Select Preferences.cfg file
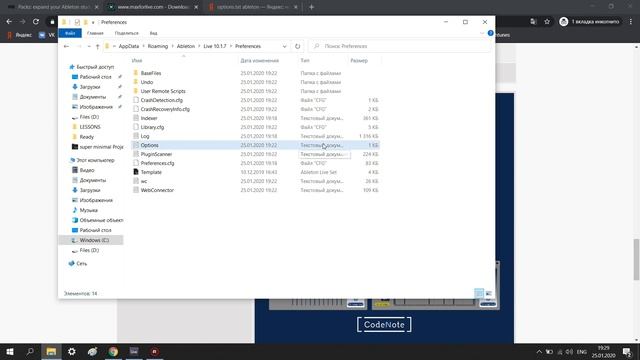 click(x=157, y=163)
